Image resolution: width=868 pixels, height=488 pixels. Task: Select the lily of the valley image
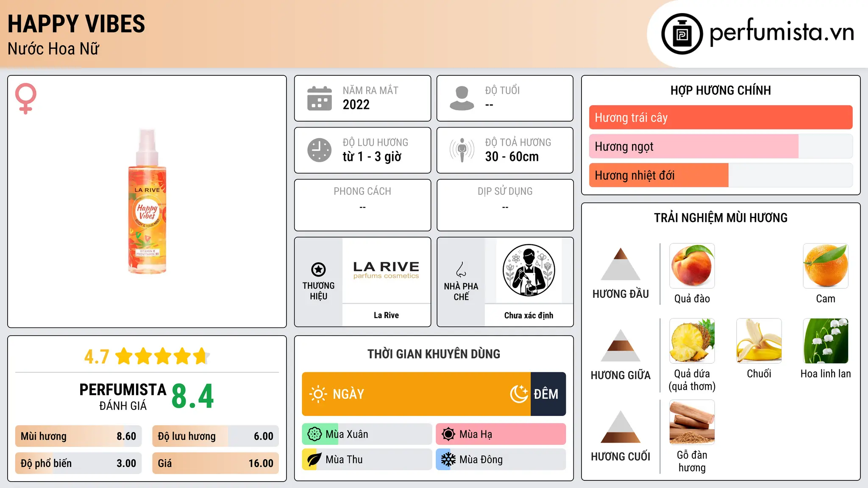(x=826, y=341)
